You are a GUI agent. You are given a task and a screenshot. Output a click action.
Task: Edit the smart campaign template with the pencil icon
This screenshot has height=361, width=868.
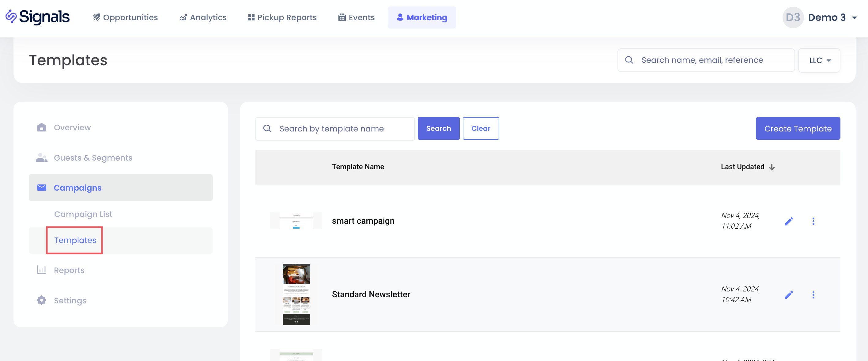pos(788,221)
